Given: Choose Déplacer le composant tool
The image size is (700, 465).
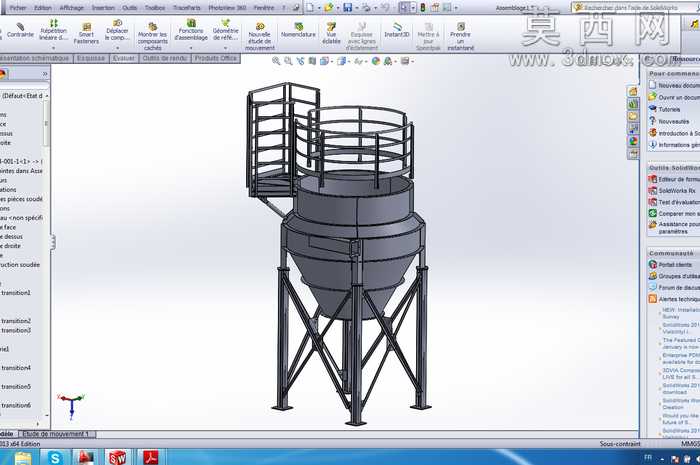Looking at the screenshot, I should point(117,30).
